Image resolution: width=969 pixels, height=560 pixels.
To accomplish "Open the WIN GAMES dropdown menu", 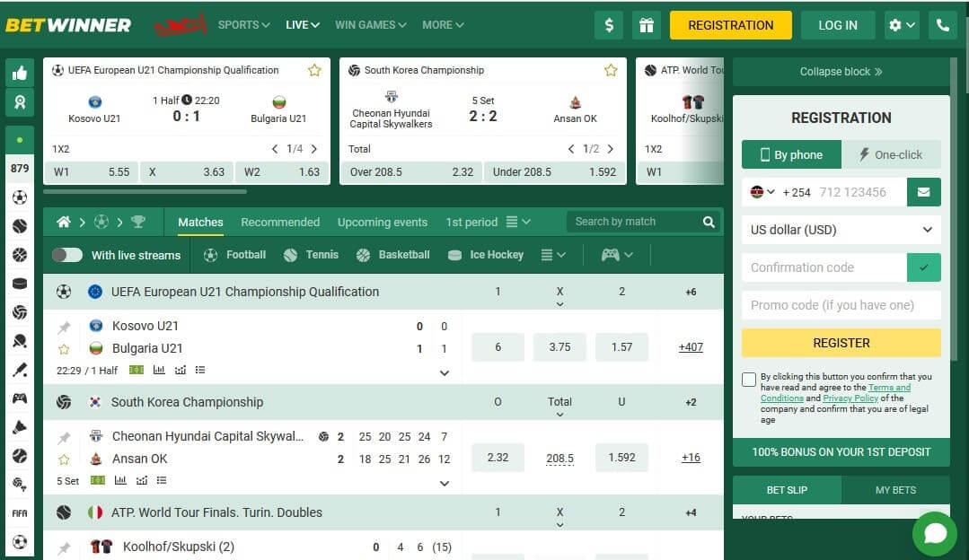I will pos(371,25).
